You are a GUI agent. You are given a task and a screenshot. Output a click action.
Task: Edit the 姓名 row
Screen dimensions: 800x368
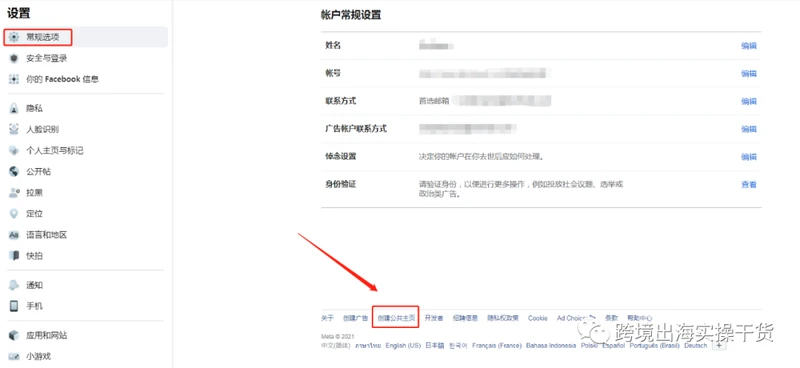click(x=748, y=46)
